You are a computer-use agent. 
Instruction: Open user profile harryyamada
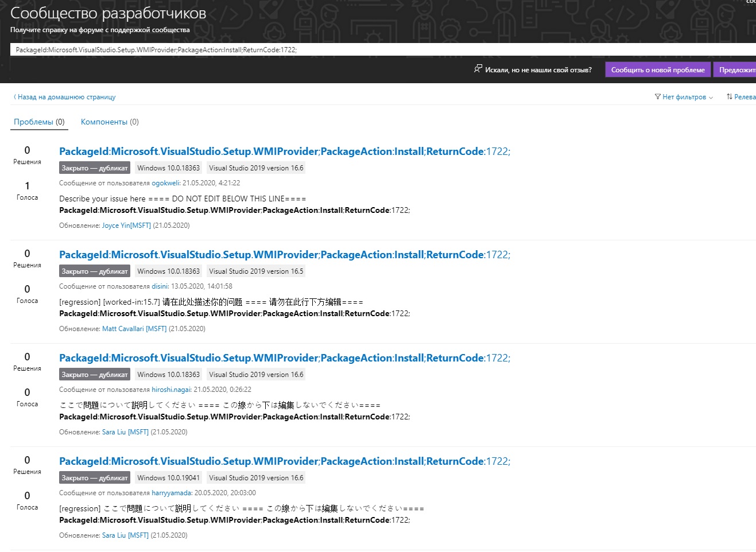coord(171,493)
